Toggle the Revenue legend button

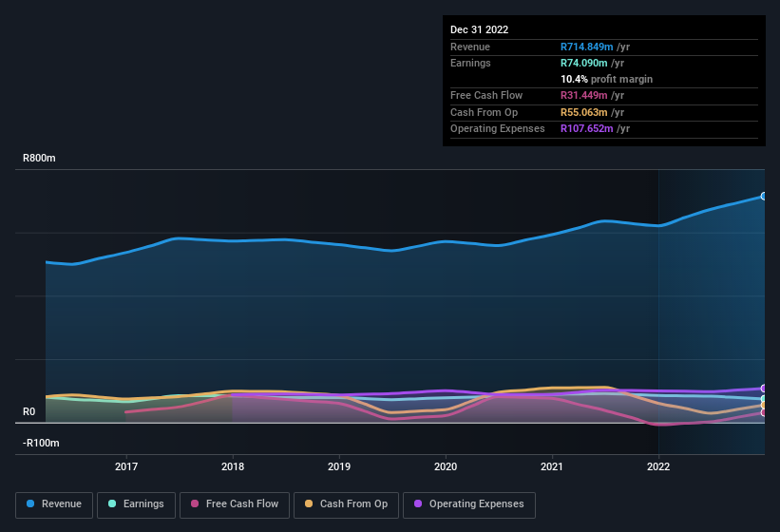coord(54,504)
